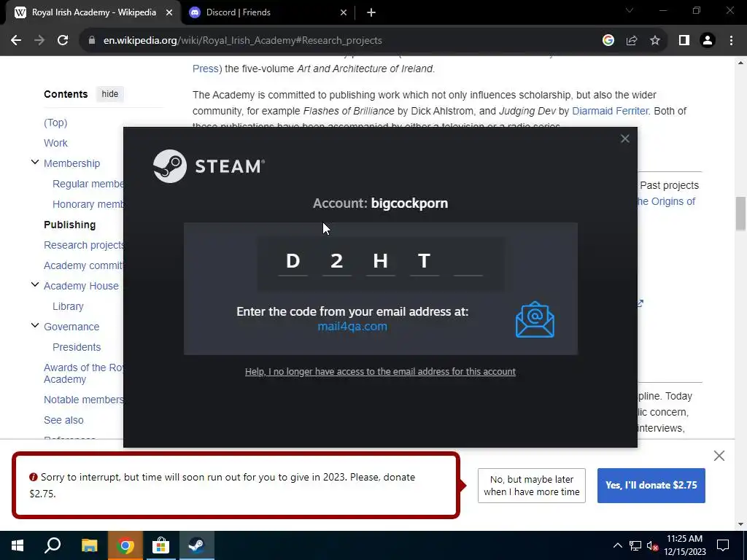Open the taskbar clock and date
This screenshot has width=747, height=560.
[x=684, y=545]
